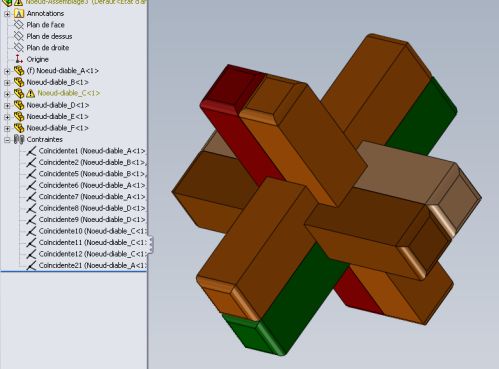Expand the Annotations folder node
Screen dimensions: 499x369
7,14
